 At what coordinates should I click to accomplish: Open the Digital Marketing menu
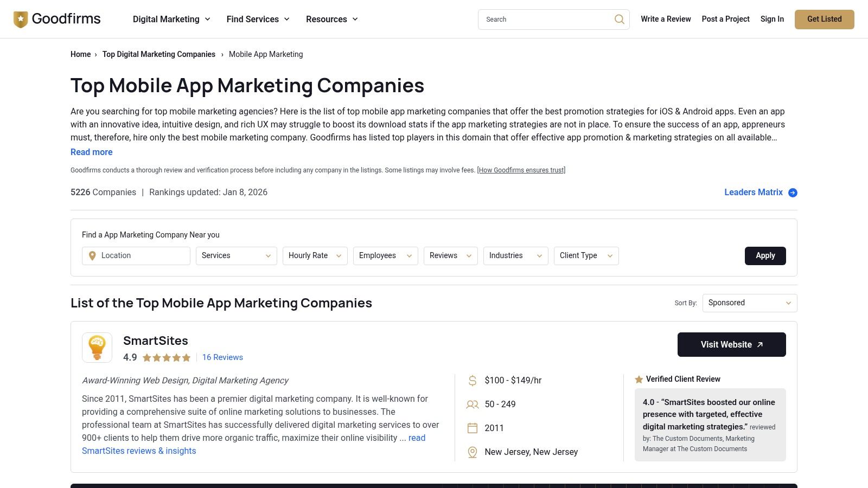(x=171, y=20)
